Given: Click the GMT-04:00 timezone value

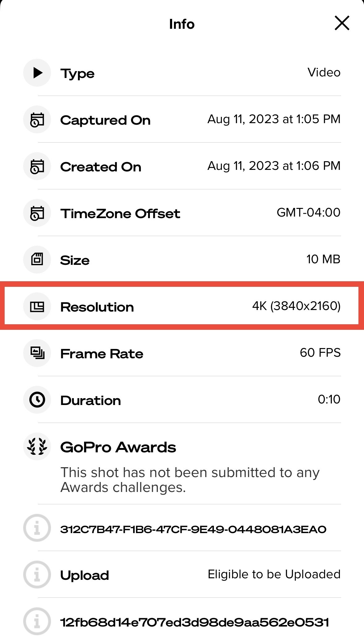Looking at the screenshot, I should click(308, 212).
